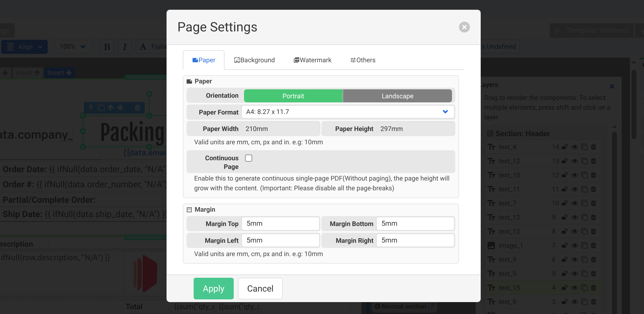Screen dimensions: 644x314
Task: Open the Others tab
Action: tap(363, 60)
